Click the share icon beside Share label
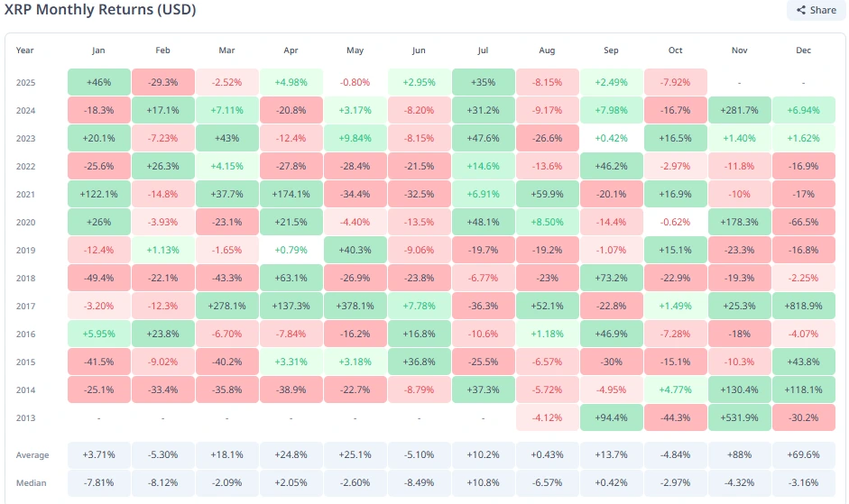 800,10
